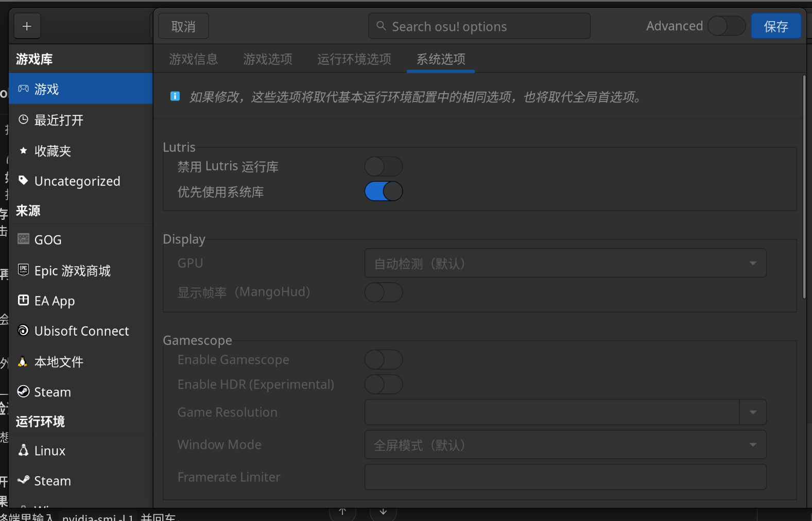Screen dimensions: 812x521
Task: Switch to the 运行环境选项 tab
Action: pyautogui.click(x=354, y=59)
